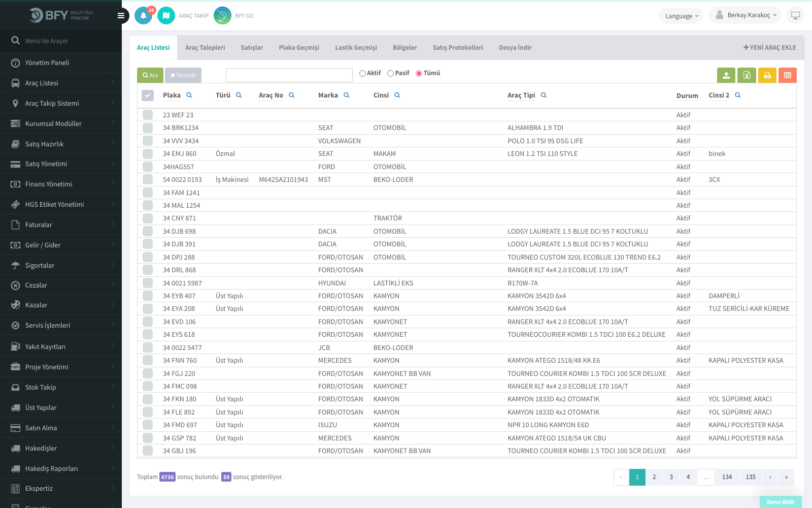This screenshot has height=508, width=812.
Task: Click the Marka column search icon
Action: click(347, 95)
